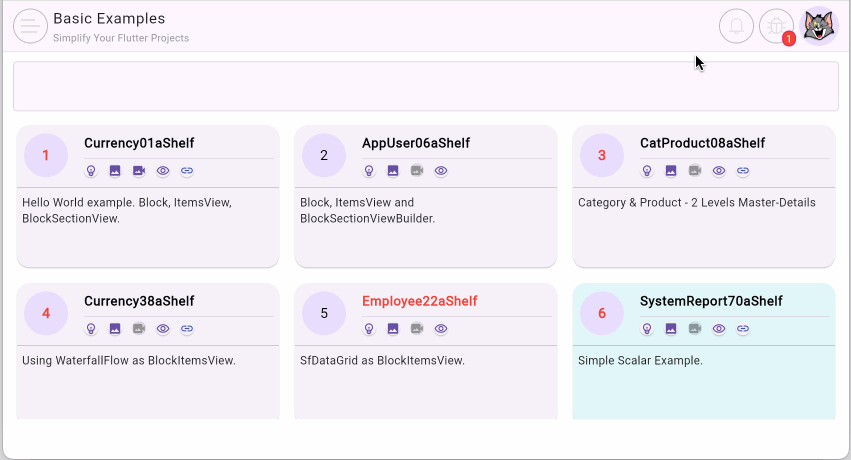Click the empty field below the header

[x=425, y=86]
